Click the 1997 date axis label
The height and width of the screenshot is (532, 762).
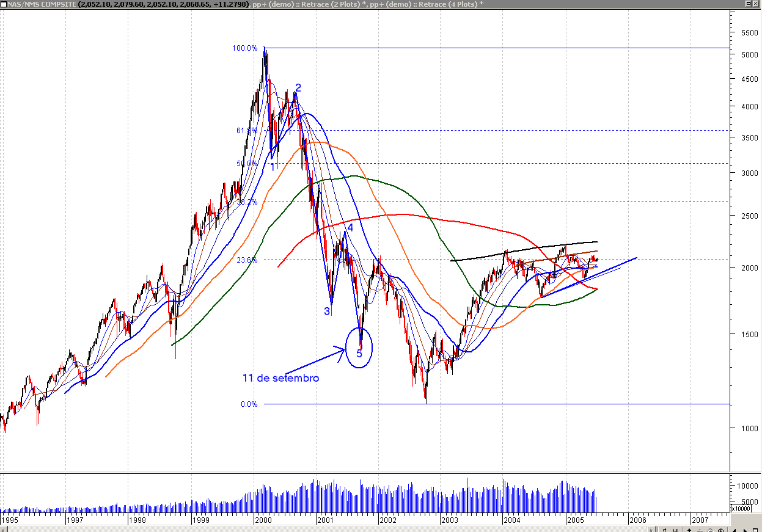(x=74, y=520)
